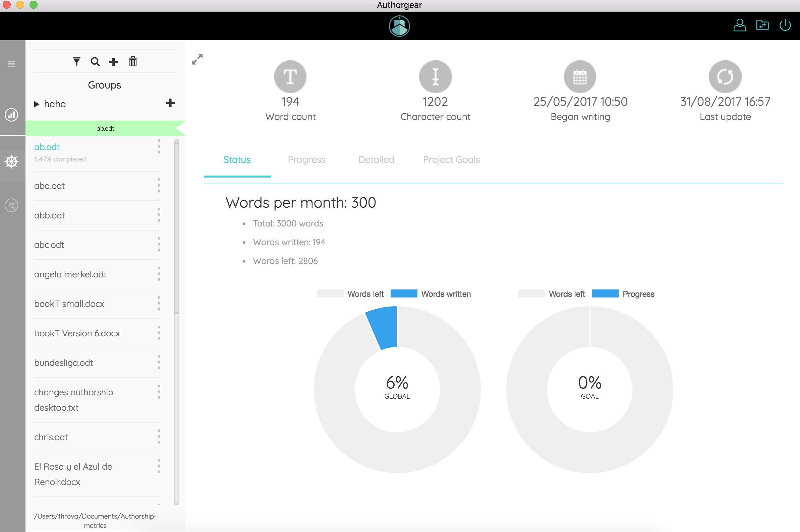Open the chat bubble sidebar icon
Image resolution: width=800 pixels, height=532 pixels.
tap(11, 205)
